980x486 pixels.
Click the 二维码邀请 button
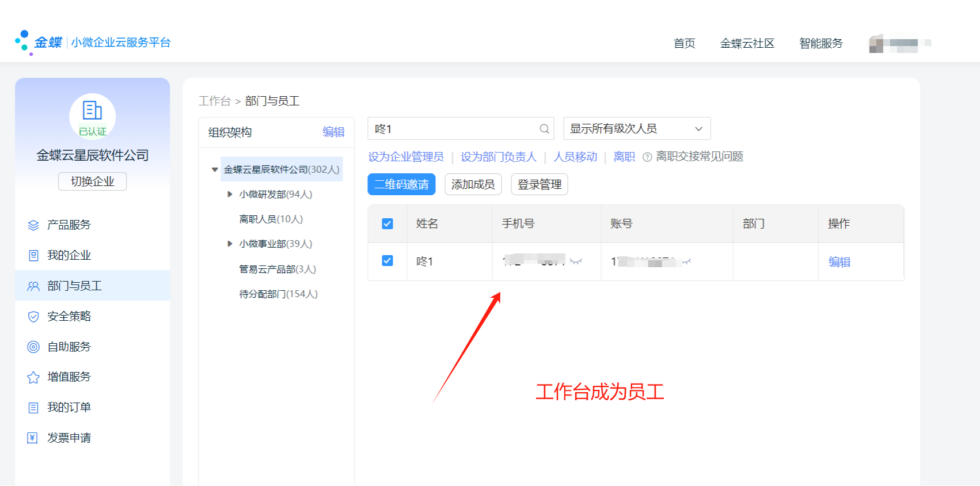coord(401,184)
